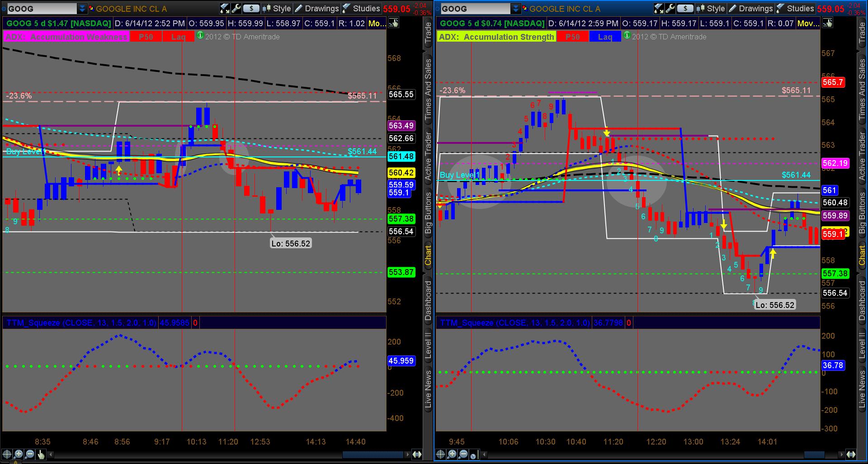
Task: Open Drawings menu in left chart
Action: [x=316, y=9]
